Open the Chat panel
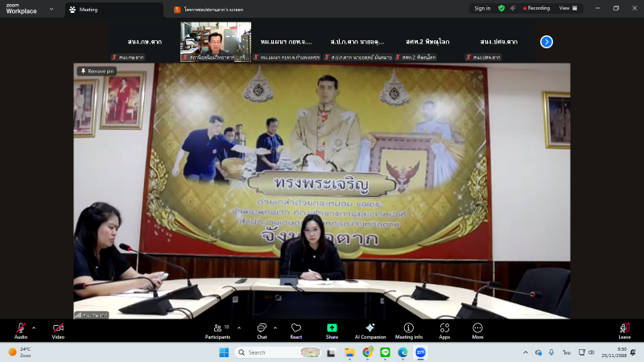The height and width of the screenshot is (362, 644). click(262, 330)
